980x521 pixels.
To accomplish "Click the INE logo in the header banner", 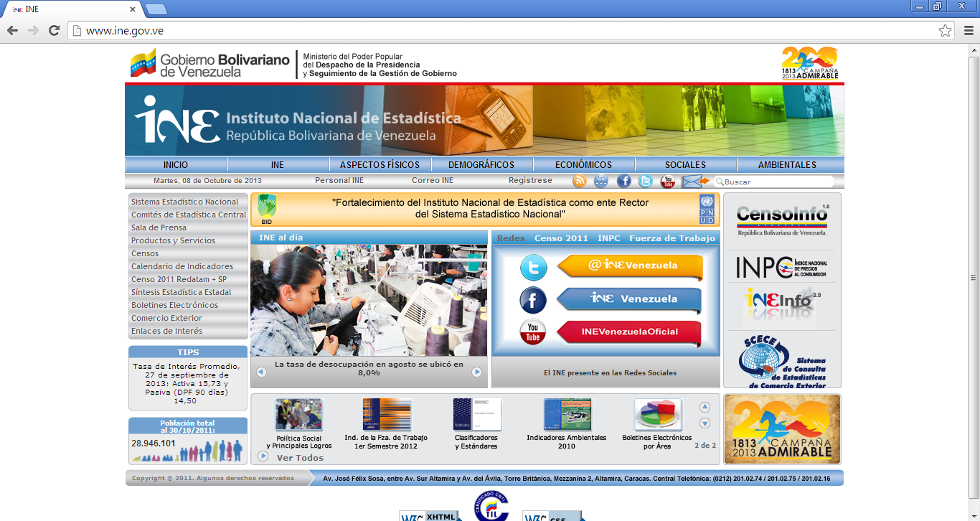I will (177, 121).
